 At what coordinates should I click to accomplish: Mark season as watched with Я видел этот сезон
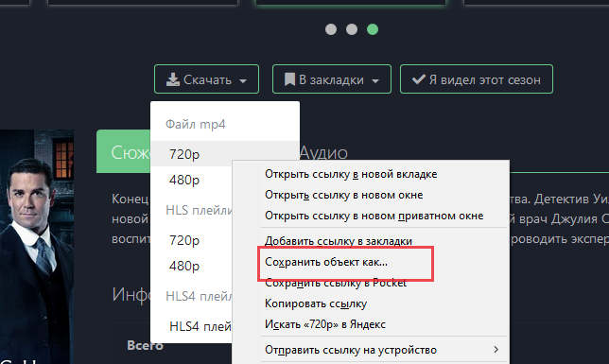point(477,79)
